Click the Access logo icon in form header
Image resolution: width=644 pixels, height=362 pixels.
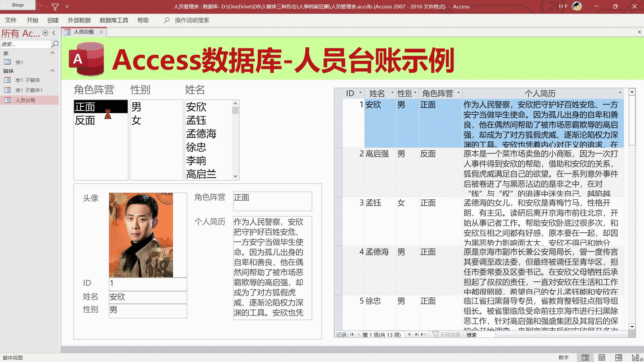[86, 59]
